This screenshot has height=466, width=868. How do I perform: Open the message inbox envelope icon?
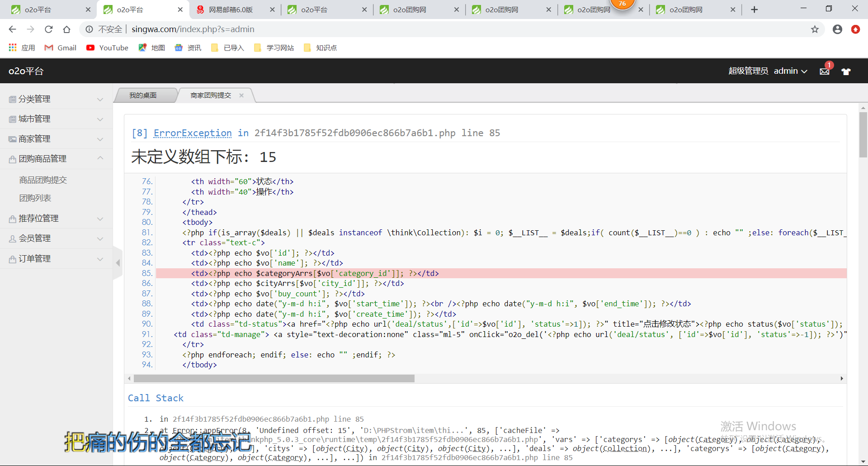click(x=825, y=71)
